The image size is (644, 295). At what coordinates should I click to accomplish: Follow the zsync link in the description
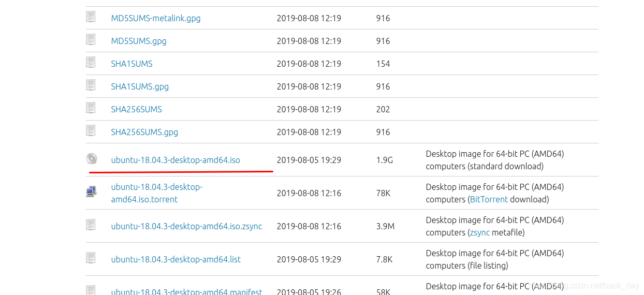(479, 233)
